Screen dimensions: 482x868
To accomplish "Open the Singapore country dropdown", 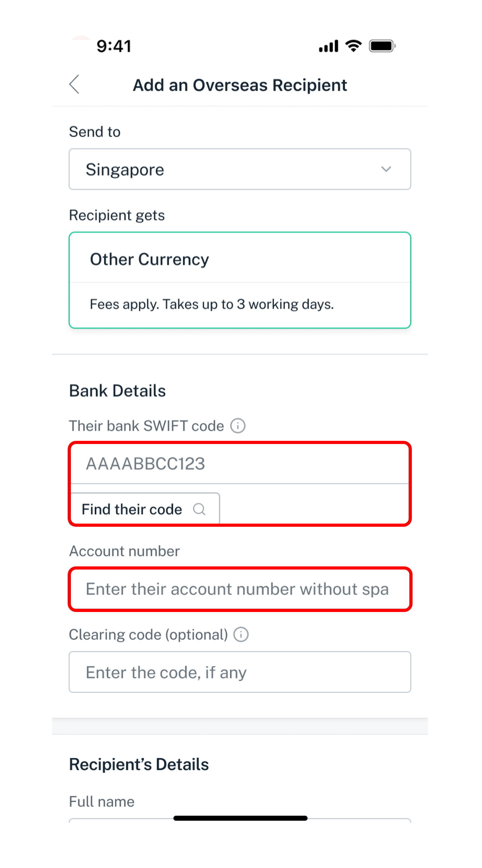I will pos(240,169).
